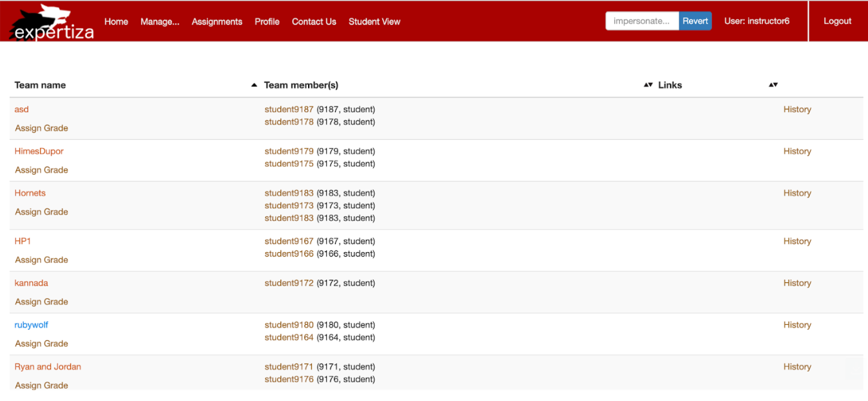Open the HimesDupor team link
Screen dimensions: 868x401
39,152
